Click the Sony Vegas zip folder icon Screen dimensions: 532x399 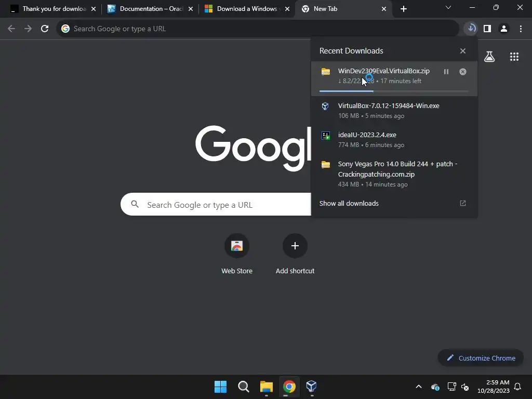(326, 165)
